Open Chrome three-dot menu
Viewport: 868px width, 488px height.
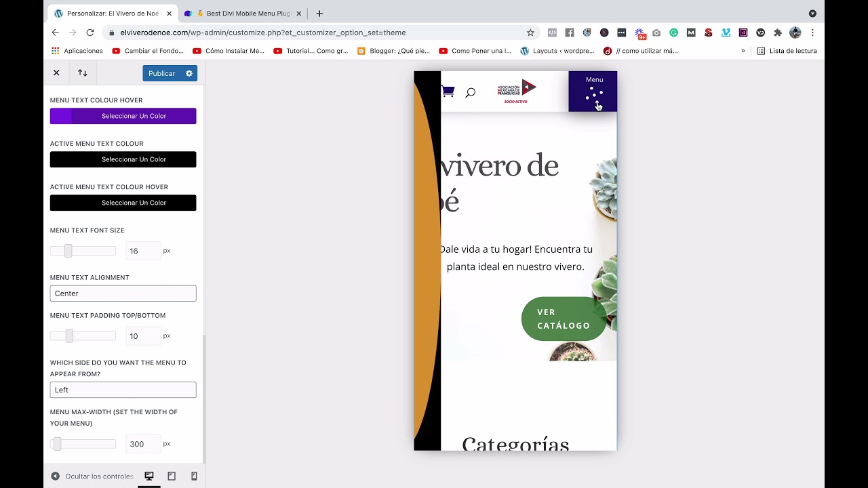coord(812,33)
